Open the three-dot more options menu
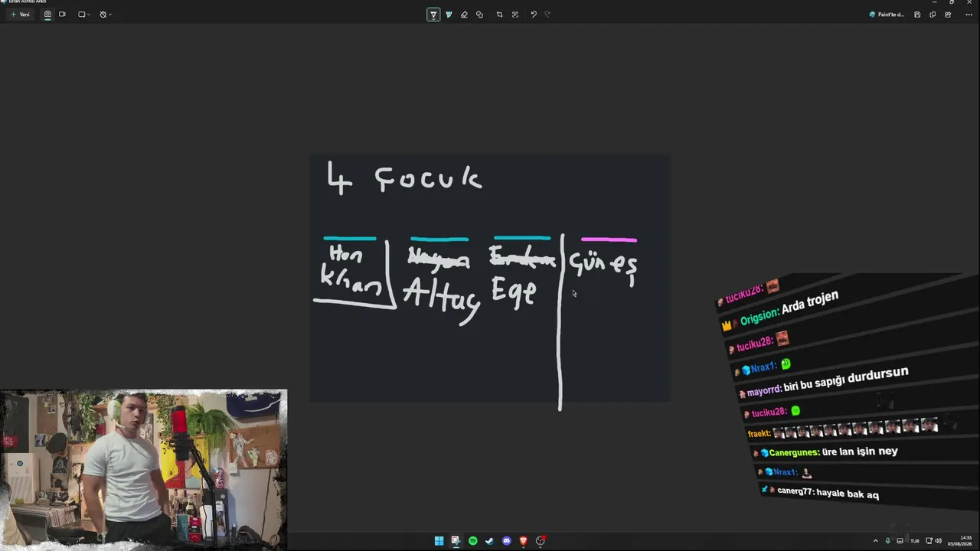Screen dimensions: 980x551 pos(969,15)
